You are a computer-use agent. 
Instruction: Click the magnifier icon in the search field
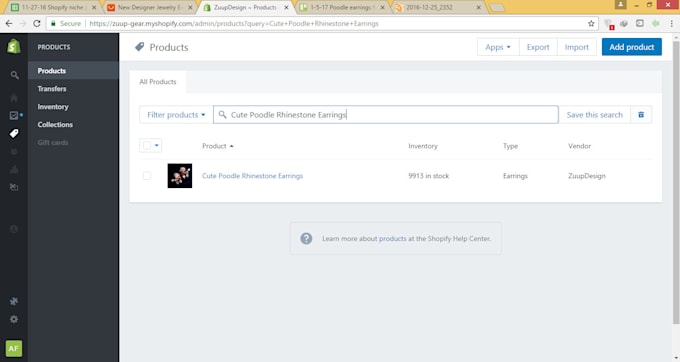[222, 114]
